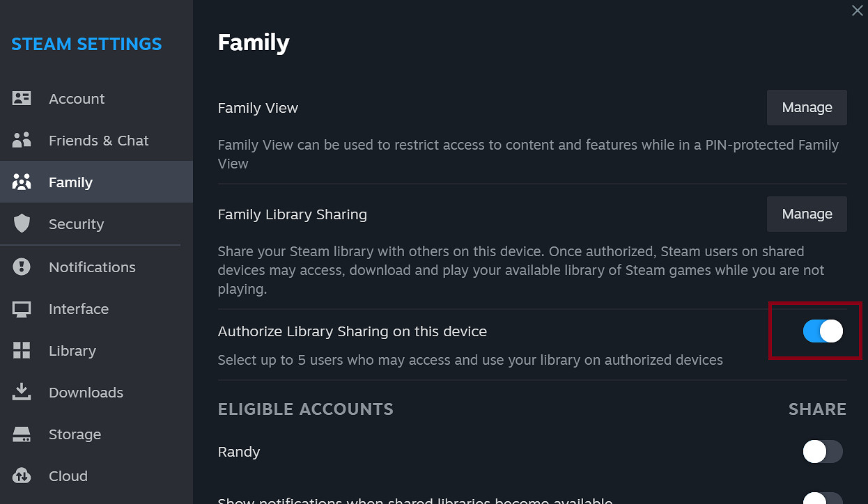This screenshot has width=868, height=504.
Task: Open the Downloads settings tab
Action: pos(86,393)
